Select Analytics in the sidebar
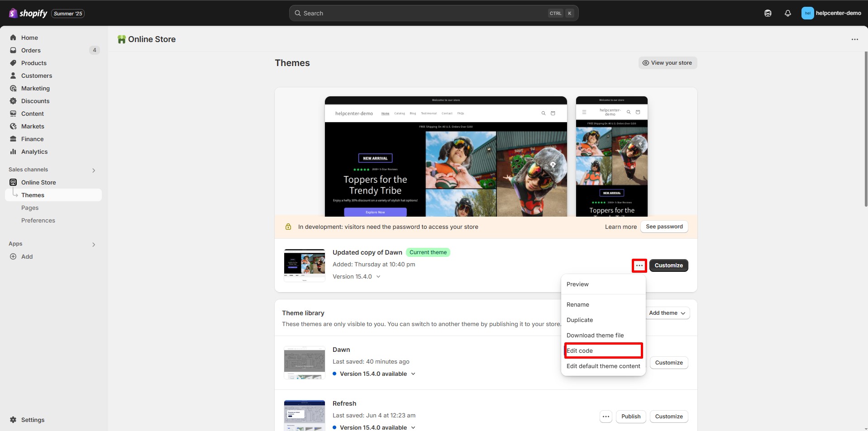Image resolution: width=868 pixels, height=431 pixels. [x=34, y=152]
